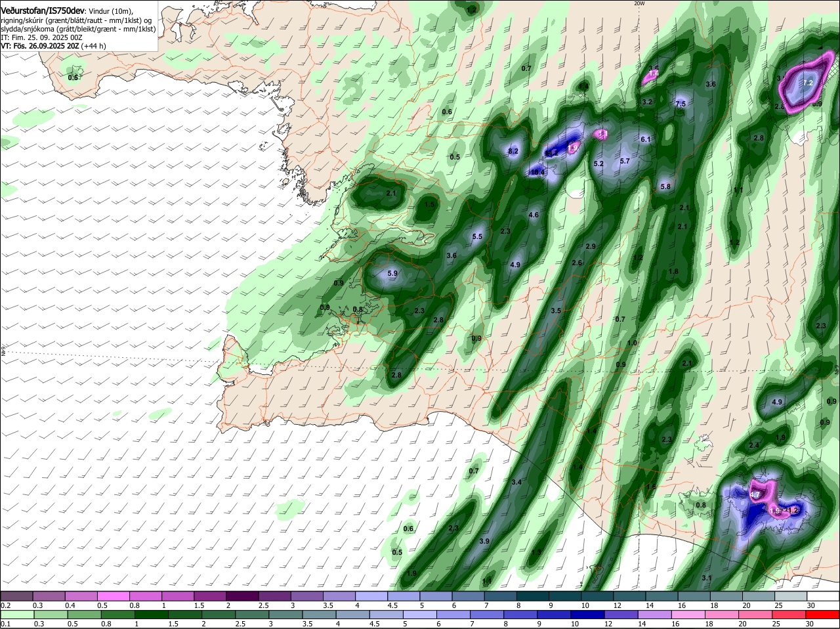The height and width of the screenshot is (629, 840).
Task: Click the 5.5 precipitation value on the map
Action: pos(477,236)
